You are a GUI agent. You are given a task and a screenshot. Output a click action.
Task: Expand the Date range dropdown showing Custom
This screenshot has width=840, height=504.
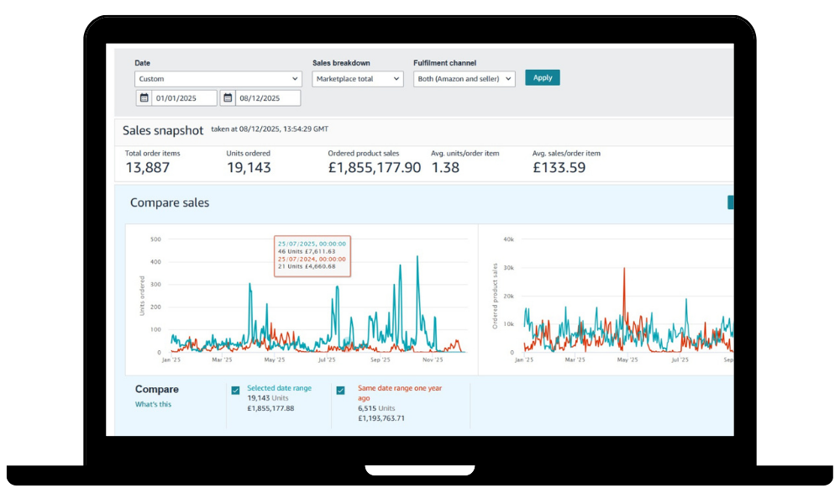(x=218, y=79)
